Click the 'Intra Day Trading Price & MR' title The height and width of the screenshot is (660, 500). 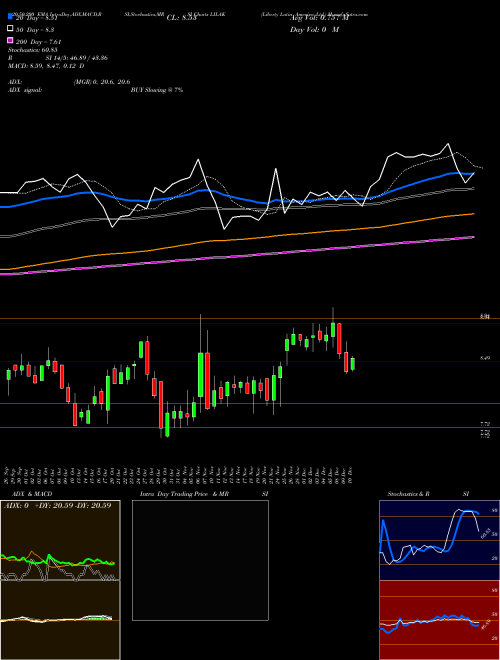(184, 494)
